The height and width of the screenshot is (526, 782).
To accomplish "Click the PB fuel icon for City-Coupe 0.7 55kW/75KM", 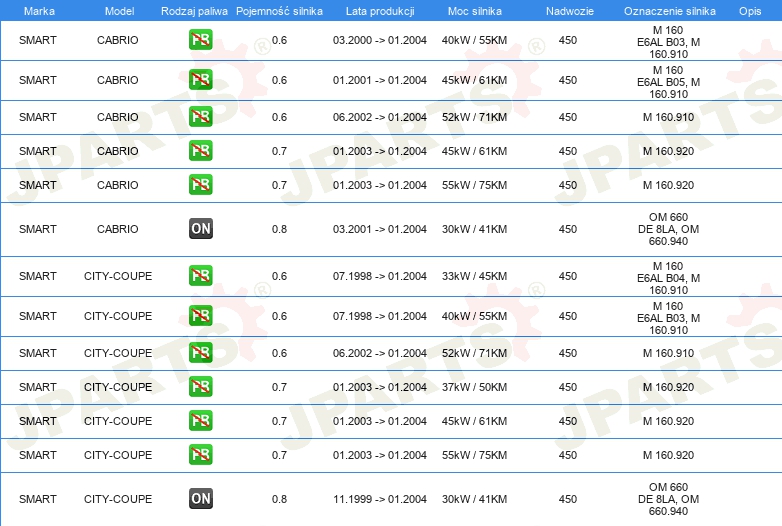I will tap(200, 455).
